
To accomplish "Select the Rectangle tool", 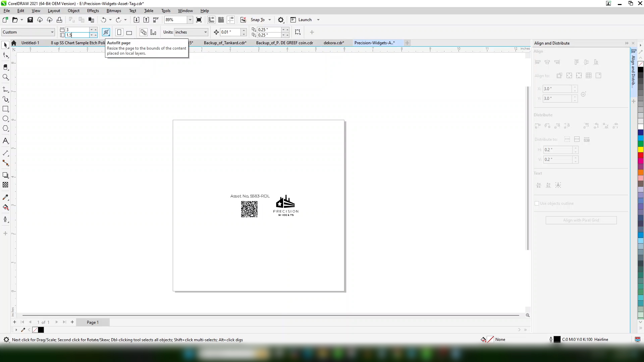I will (5, 109).
